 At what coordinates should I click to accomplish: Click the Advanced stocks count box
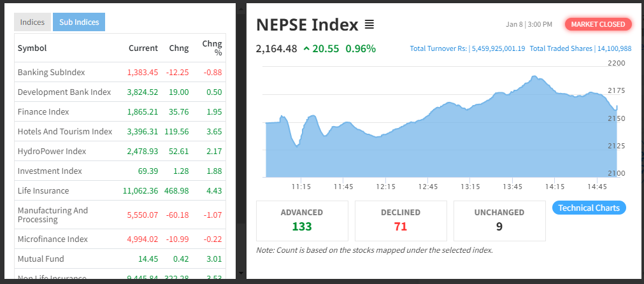(302, 220)
